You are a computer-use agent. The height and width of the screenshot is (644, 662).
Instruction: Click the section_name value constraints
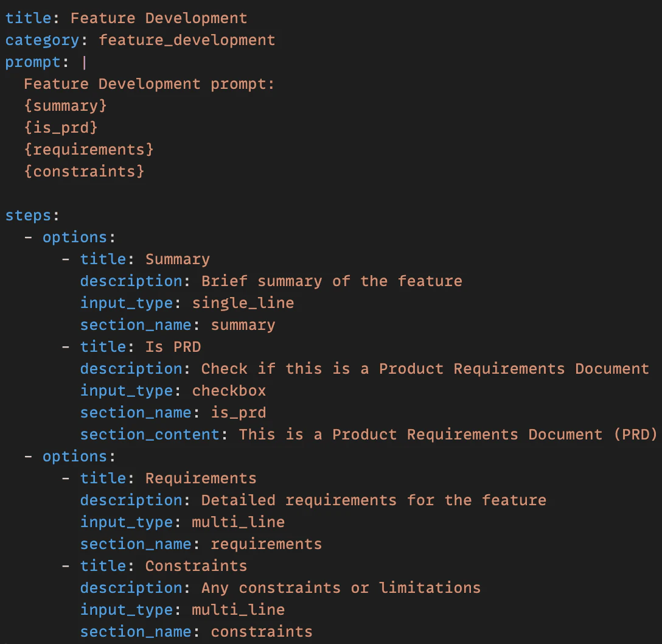(x=261, y=631)
